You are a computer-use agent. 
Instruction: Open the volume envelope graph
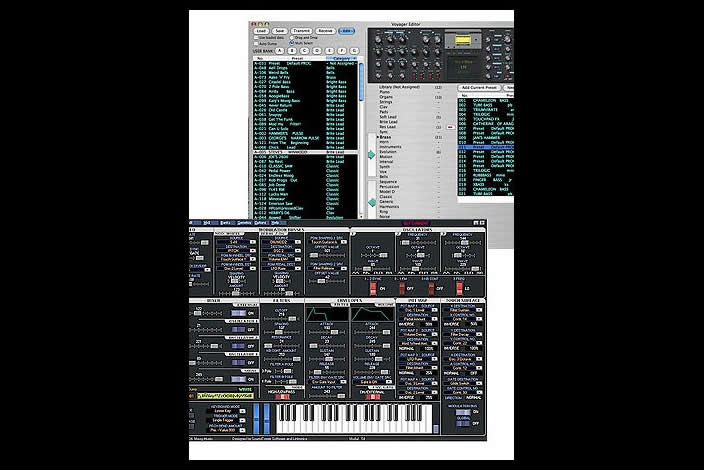[373, 314]
